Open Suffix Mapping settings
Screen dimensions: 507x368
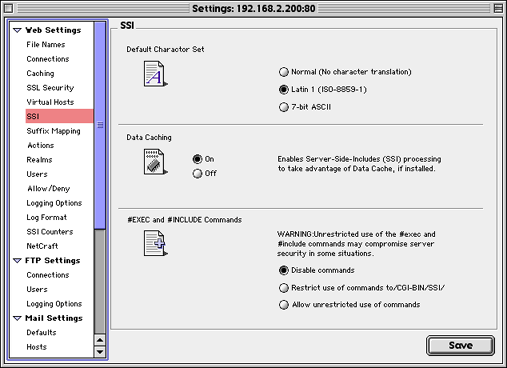point(53,131)
